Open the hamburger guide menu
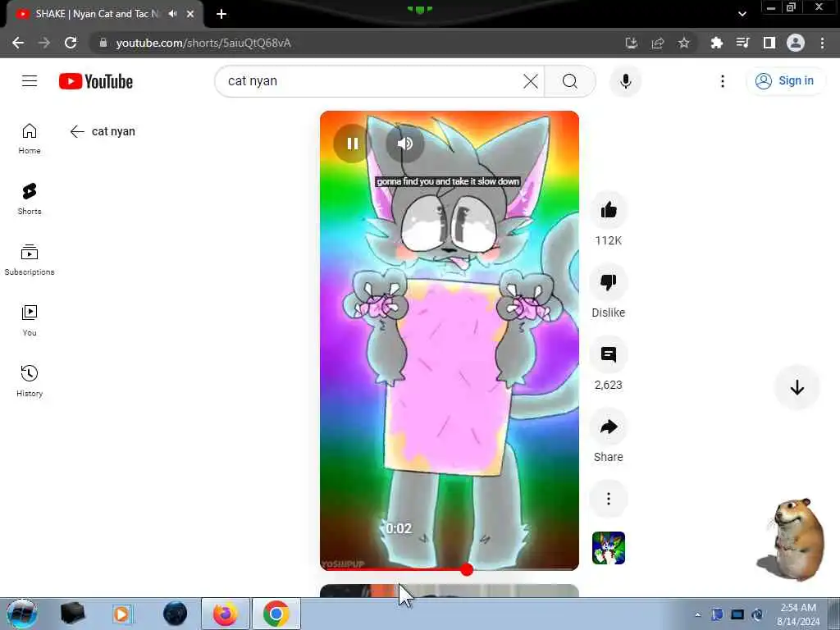The height and width of the screenshot is (630, 840). (30, 81)
